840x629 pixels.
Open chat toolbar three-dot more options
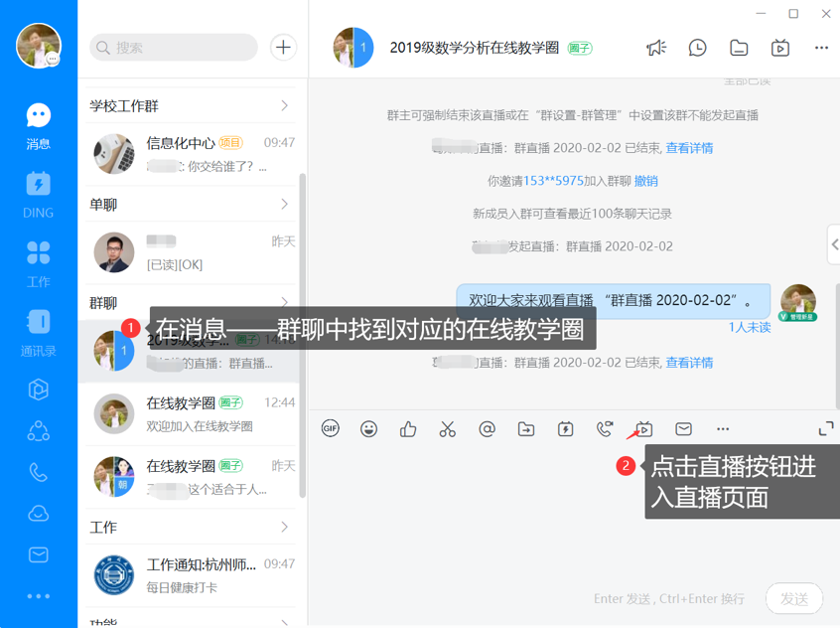pos(723,429)
